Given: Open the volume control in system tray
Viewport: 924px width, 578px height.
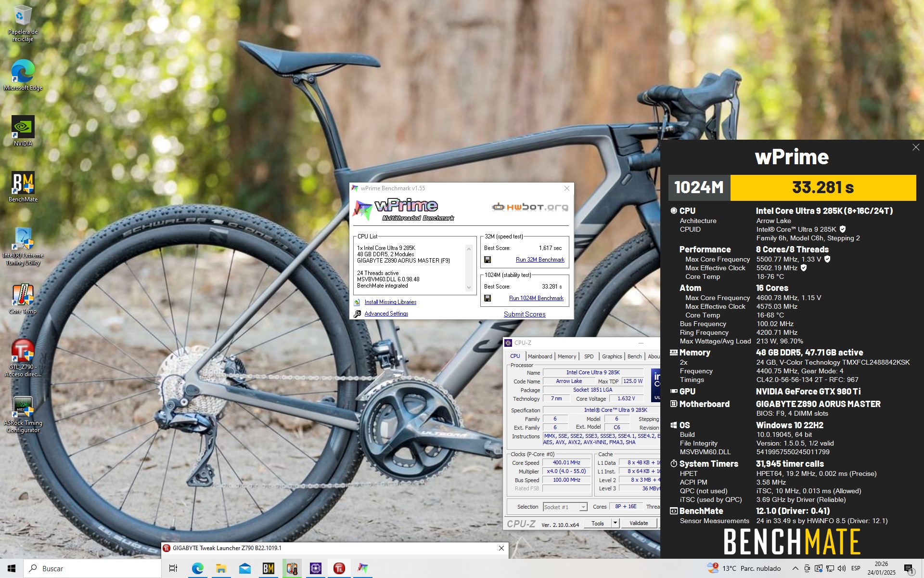Looking at the screenshot, I should coord(841,568).
